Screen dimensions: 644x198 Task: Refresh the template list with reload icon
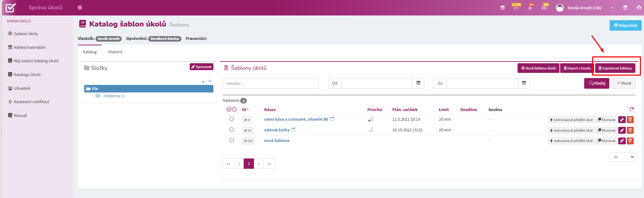click(632, 109)
